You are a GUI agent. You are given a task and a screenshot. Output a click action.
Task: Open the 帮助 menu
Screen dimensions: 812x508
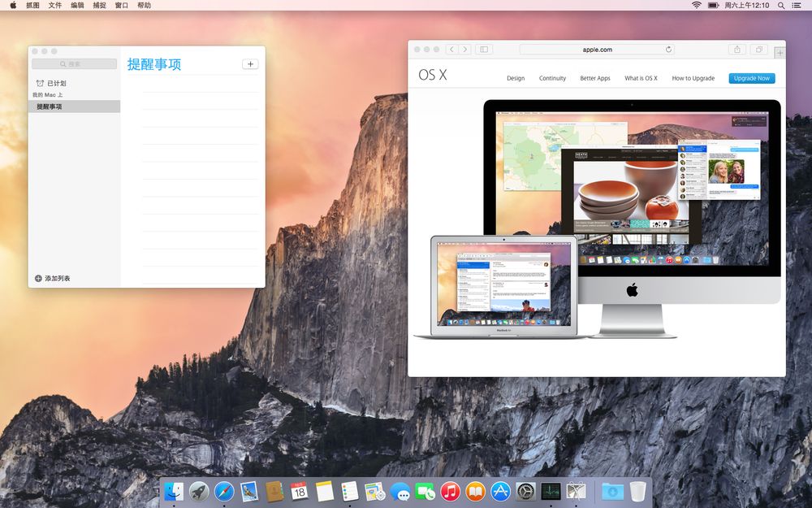click(144, 5)
